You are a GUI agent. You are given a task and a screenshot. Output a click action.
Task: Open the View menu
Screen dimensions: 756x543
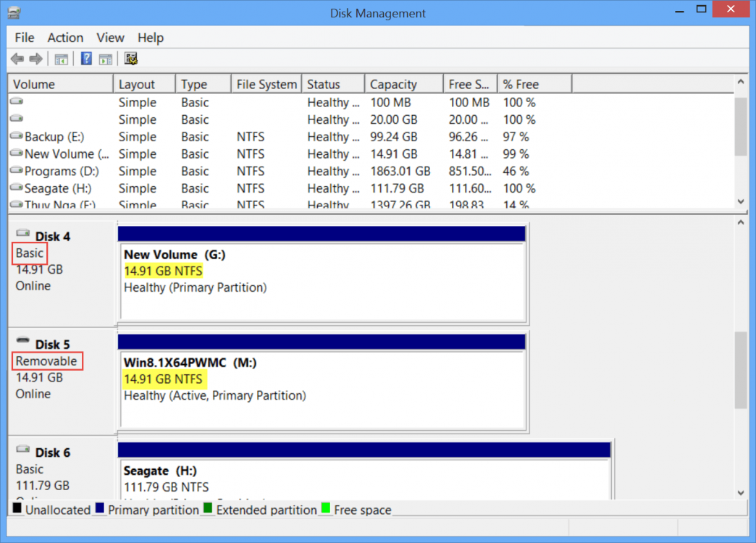(x=110, y=38)
